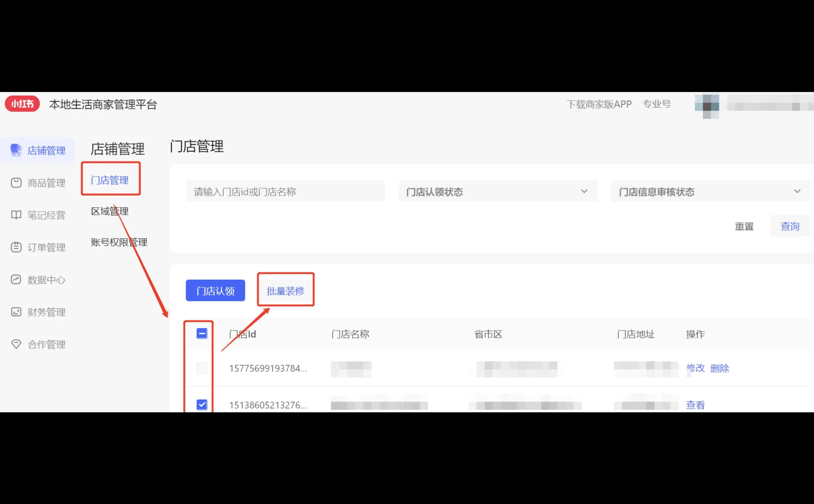The height and width of the screenshot is (504, 814).
Task: Open 区域管理 from the submenu
Action: [x=109, y=211]
